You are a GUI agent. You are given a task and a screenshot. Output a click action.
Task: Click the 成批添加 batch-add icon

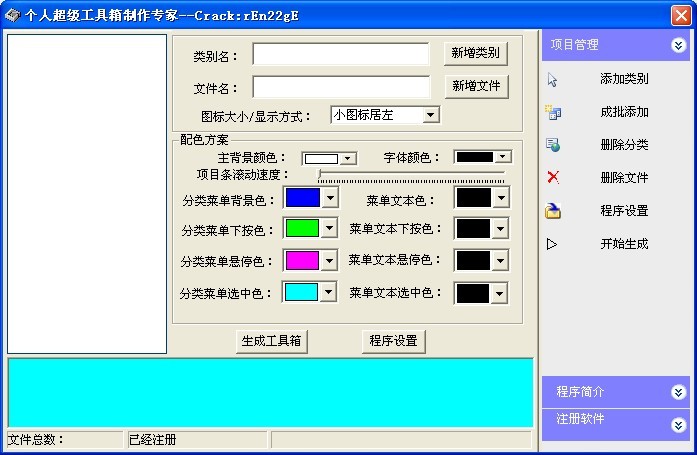pyautogui.click(x=553, y=112)
